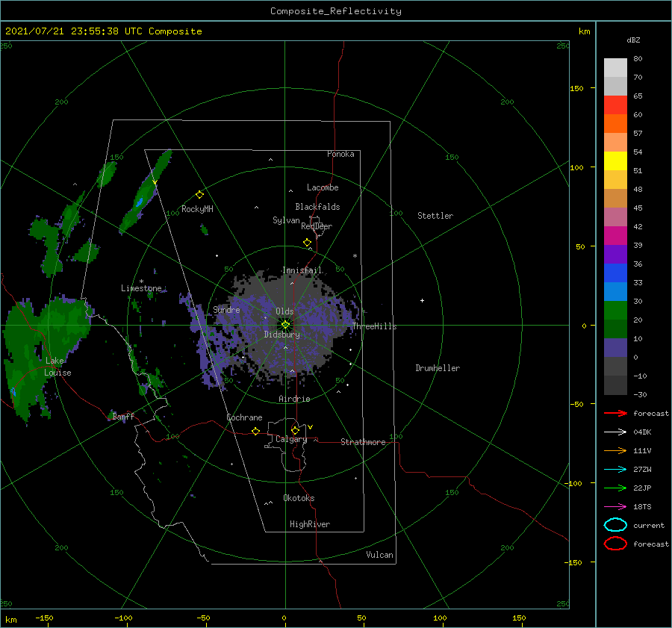
Task: Click the Didsbury label
Action: [282, 335]
